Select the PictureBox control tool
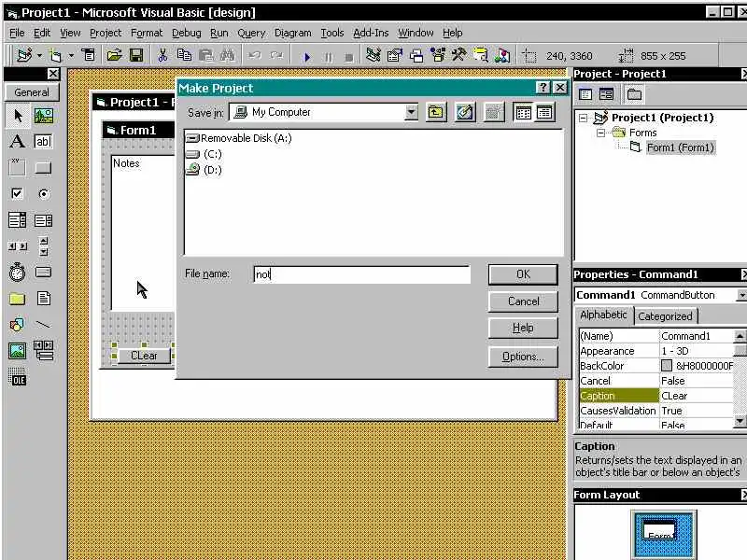Viewport: 747px width, 560px height. coord(43,115)
